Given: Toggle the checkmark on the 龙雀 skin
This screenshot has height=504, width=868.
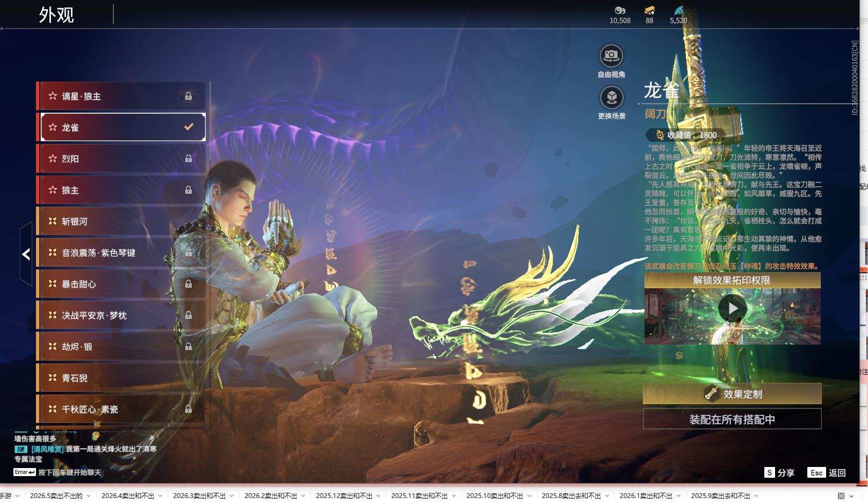Looking at the screenshot, I should coord(189,127).
